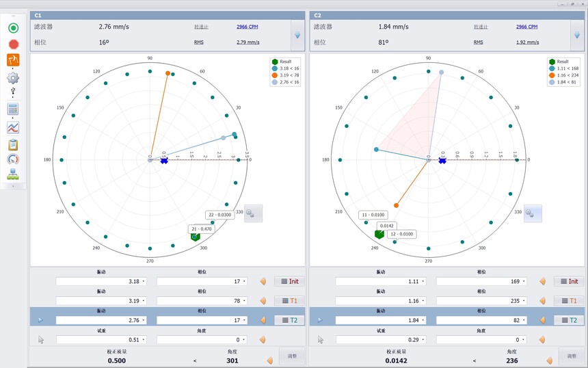Click the 2966 CPM link in C1
Viewport: 588px width, 368px height.
(247, 27)
